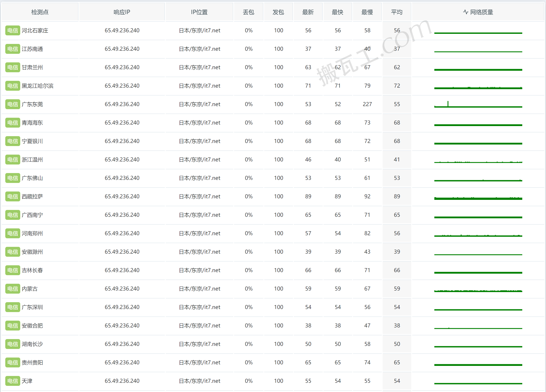
Task: Sort by the 平均 column header
Action: pos(397,12)
